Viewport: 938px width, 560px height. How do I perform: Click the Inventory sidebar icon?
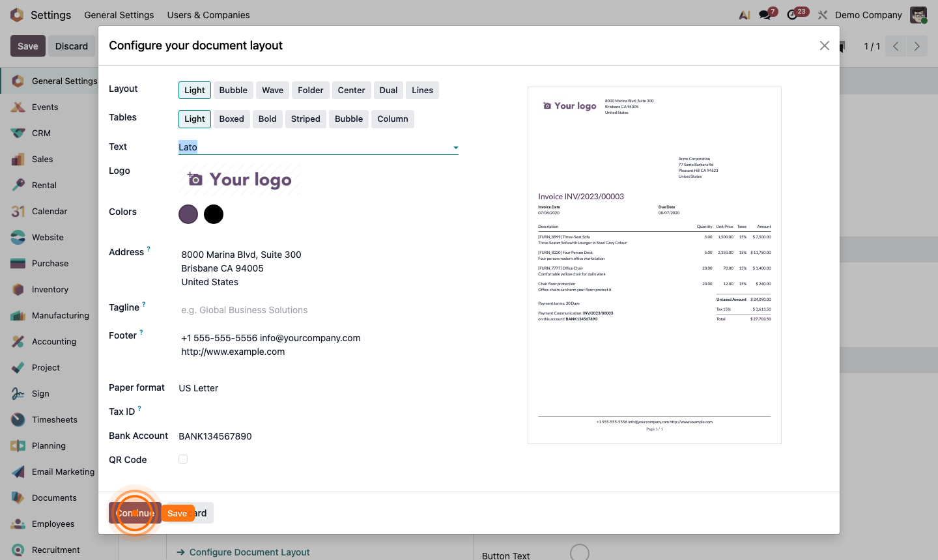coord(17,289)
